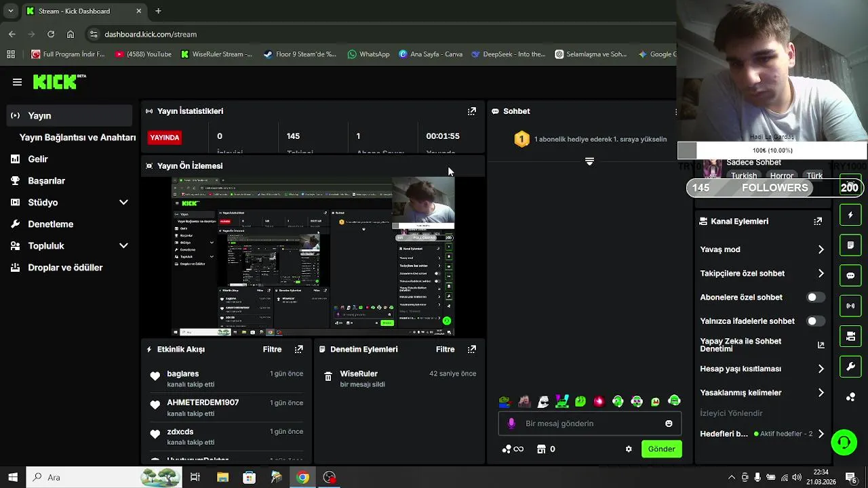Expand the Stüdyo sidebar section

[x=123, y=203]
